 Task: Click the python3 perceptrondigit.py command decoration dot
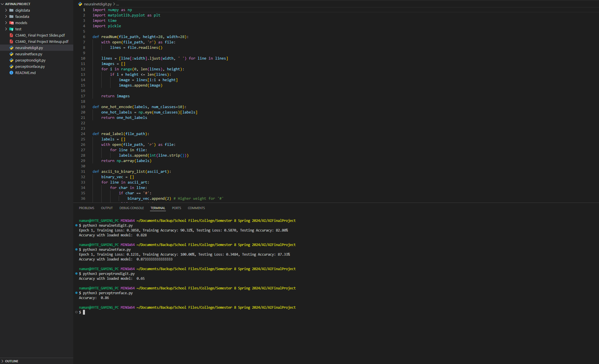coord(76,273)
